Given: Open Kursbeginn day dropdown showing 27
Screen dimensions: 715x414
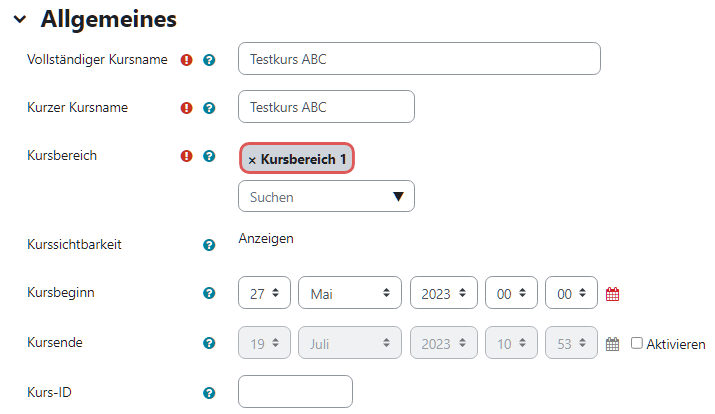Looking at the screenshot, I should (264, 293).
